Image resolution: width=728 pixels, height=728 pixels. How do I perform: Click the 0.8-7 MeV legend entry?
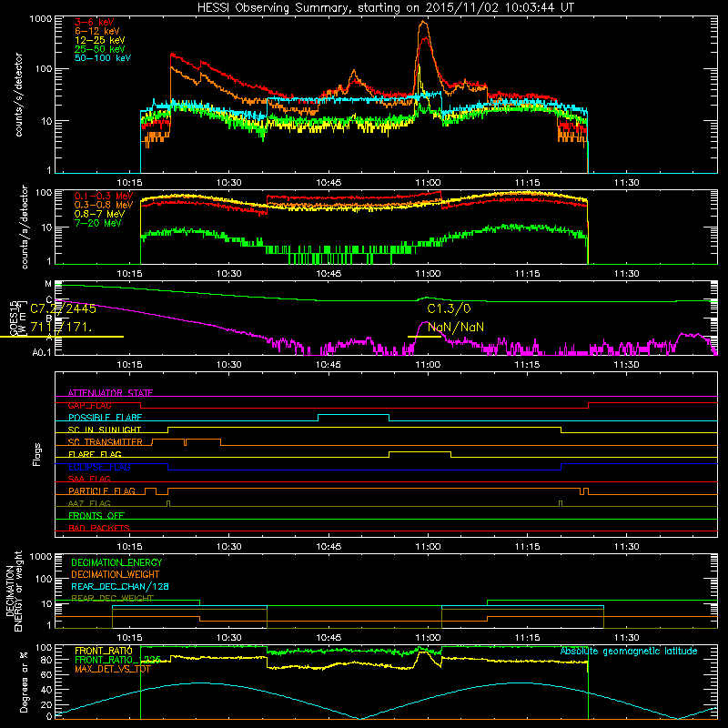(100, 214)
